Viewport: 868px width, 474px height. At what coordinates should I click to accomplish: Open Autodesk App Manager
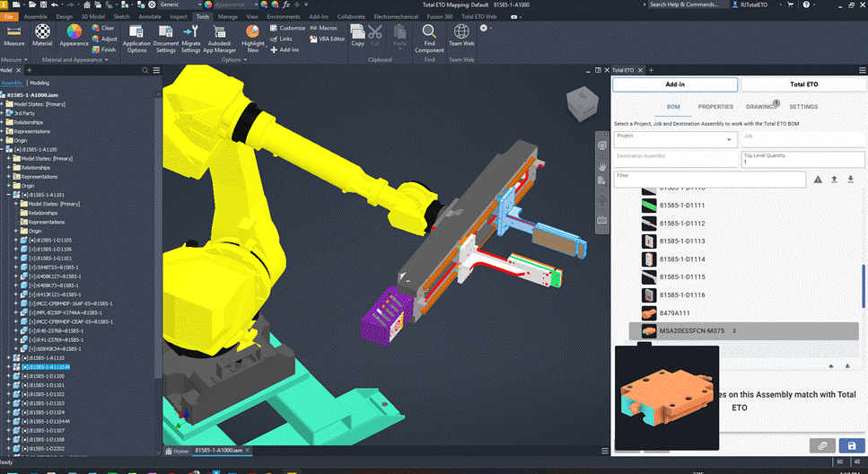coord(220,36)
